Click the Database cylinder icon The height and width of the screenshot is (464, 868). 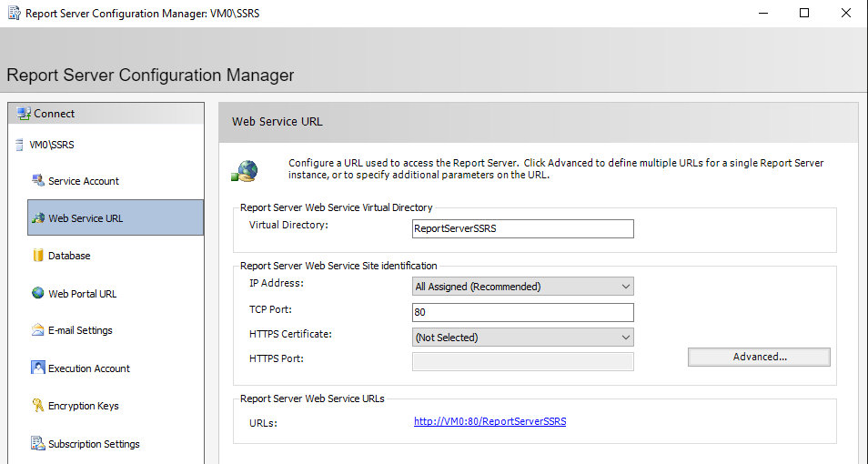(x=37, y=256)
